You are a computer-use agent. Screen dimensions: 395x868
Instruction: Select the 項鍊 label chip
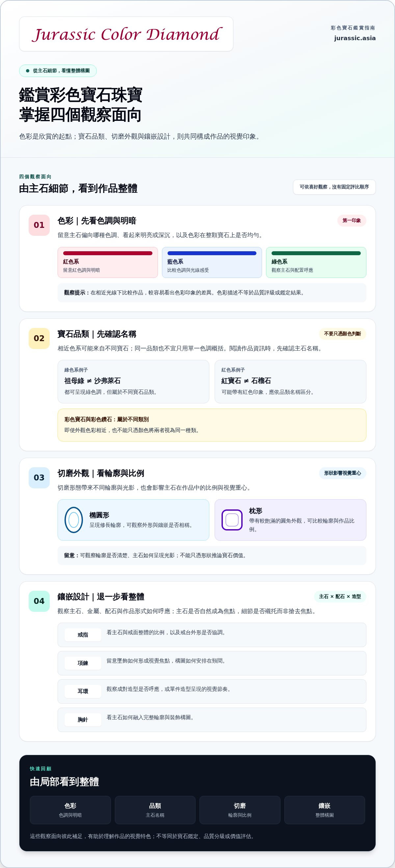(83, 663)
